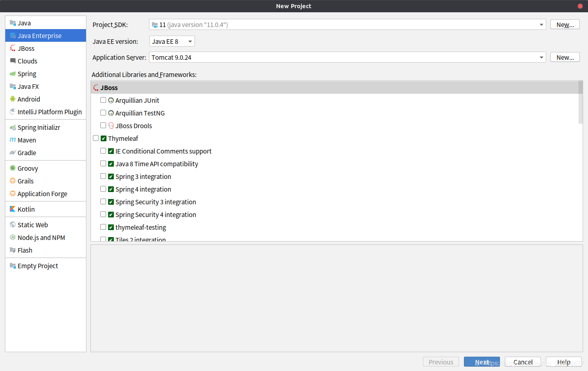Select the Static Web globe icon
The width and height of the screenshot is (588, 371).
coord(13,225)
